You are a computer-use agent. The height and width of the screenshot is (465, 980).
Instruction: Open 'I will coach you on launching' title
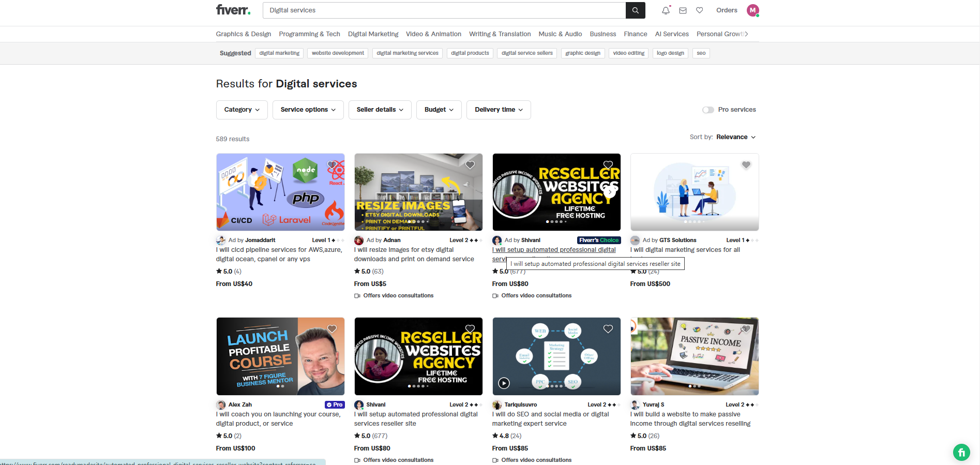click(x=278, y=419)
